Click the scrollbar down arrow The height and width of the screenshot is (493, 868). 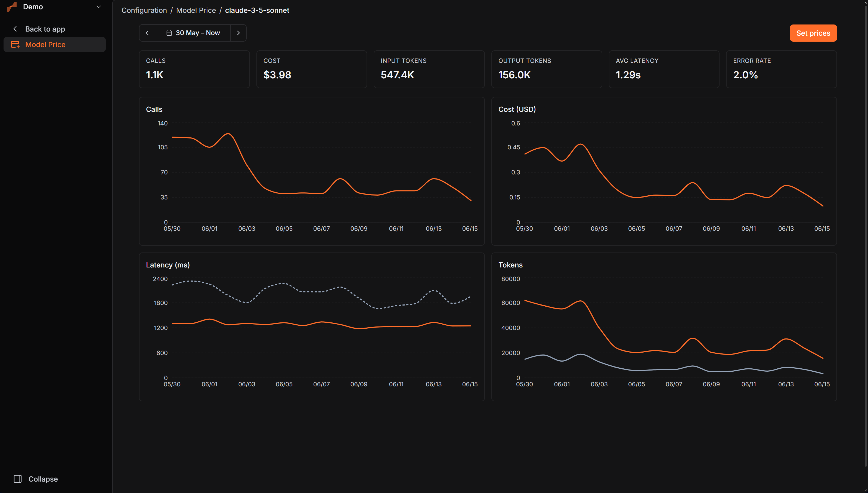[x=865, y=490]
